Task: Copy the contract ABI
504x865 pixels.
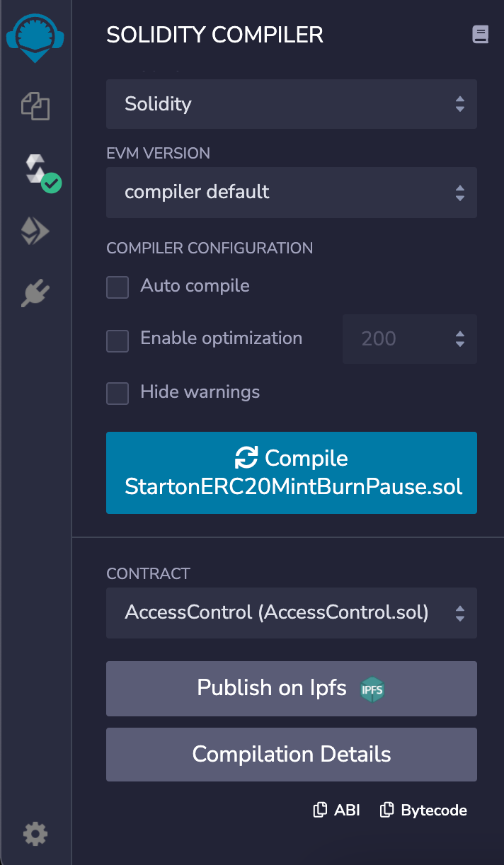Action: 336,810
